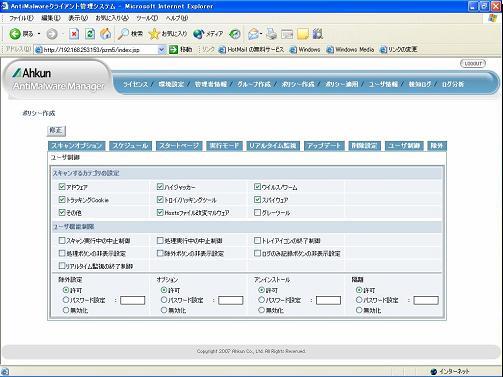Screen dimensions: 503x377
Task: Switch to the スタートページ tab
Action: click(x=179, y=146)
